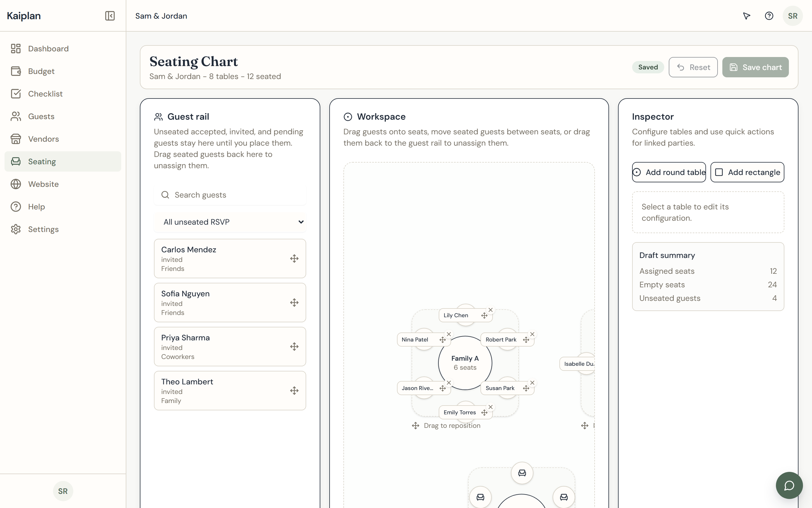
Task: Click the Assigned seats value 12
Action: tap(773, 271)
